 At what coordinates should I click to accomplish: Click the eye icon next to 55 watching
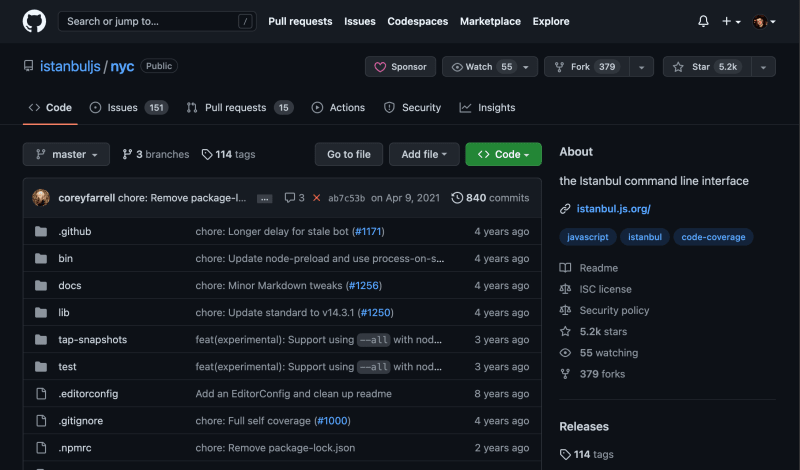[565, 353]
